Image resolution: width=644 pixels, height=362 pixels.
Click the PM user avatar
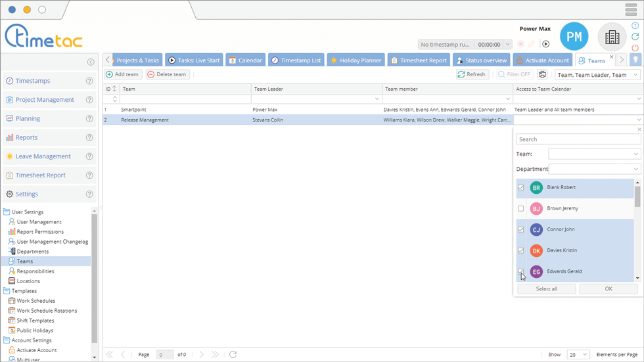pos(574,37)
